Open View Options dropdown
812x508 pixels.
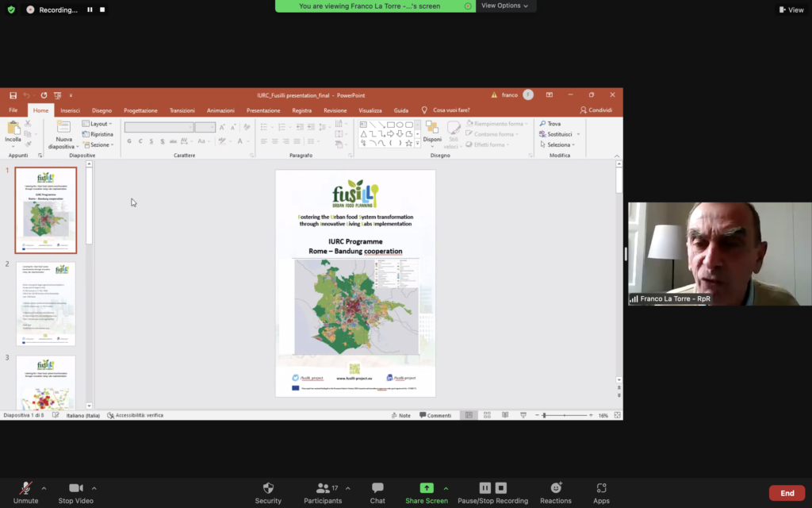point(505,6)
